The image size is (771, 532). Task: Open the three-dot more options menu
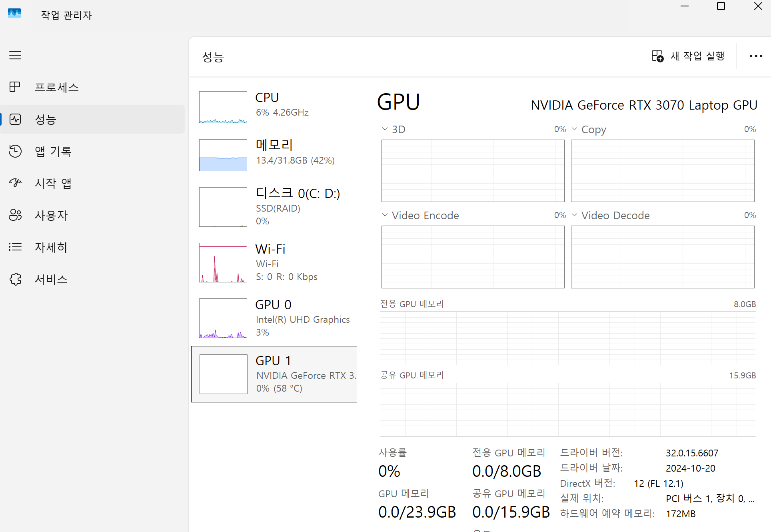tap(755, 56)
